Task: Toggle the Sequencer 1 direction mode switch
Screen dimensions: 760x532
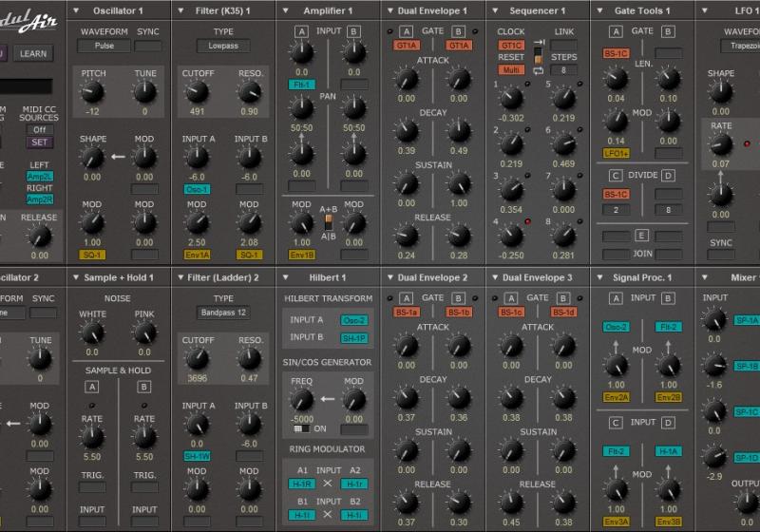Action: (x=538, y=56)
